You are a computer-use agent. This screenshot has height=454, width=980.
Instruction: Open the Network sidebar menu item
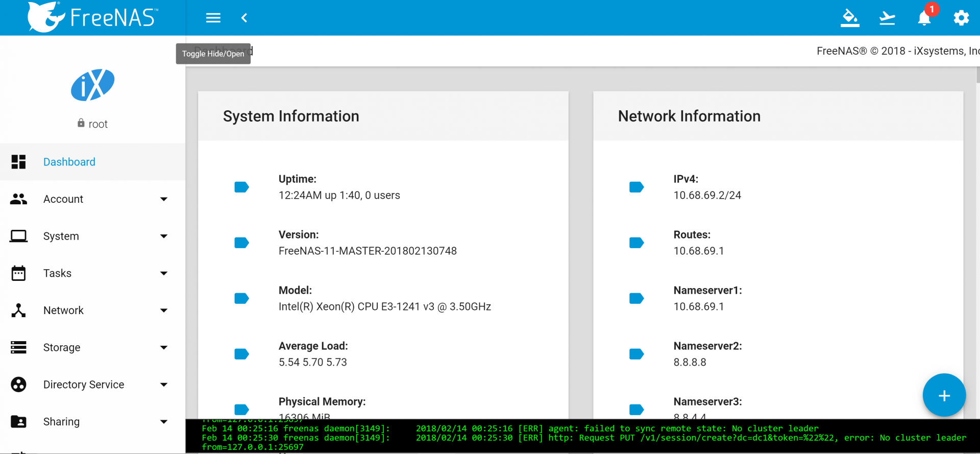click(x=63, y=310)
